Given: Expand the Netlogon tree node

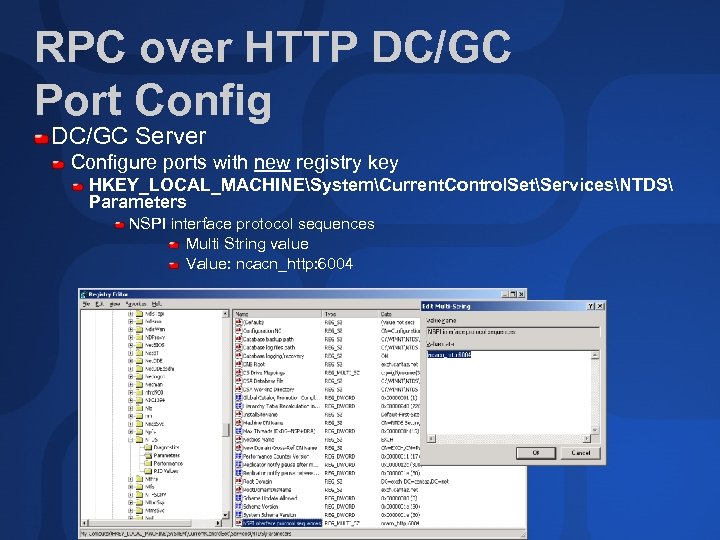Looking at the screenshot, I should point(130,377).
